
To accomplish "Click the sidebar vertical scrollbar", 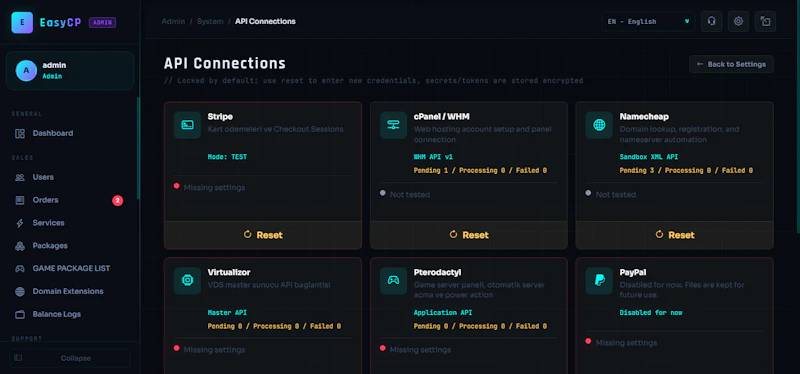I will click(138, 148).
